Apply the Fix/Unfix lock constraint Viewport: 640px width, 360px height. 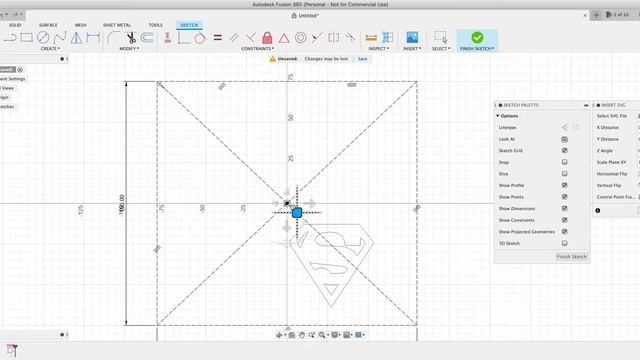[267, 38]
